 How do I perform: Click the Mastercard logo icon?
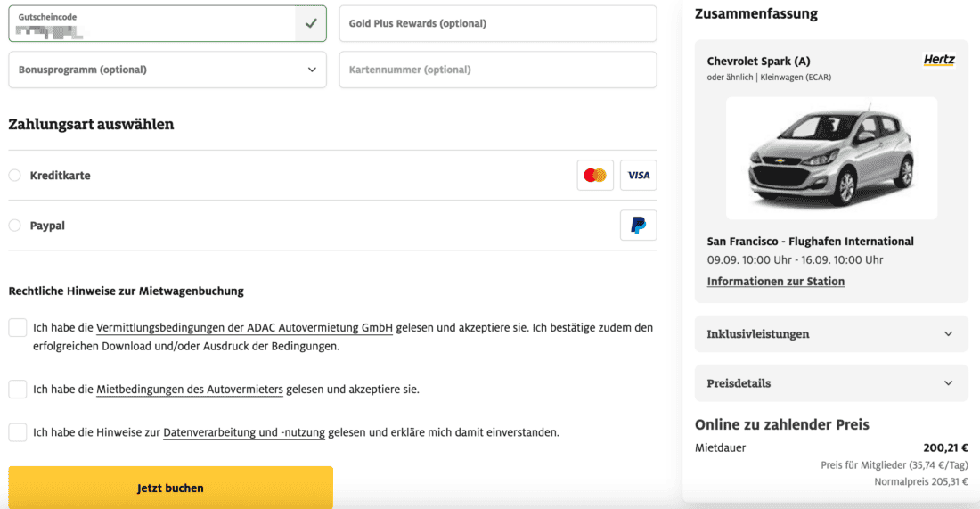594,176
